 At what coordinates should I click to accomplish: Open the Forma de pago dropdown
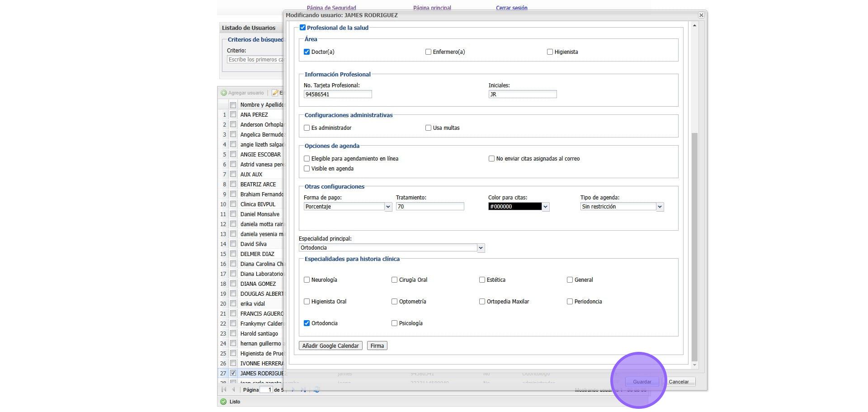click(388, 207)
